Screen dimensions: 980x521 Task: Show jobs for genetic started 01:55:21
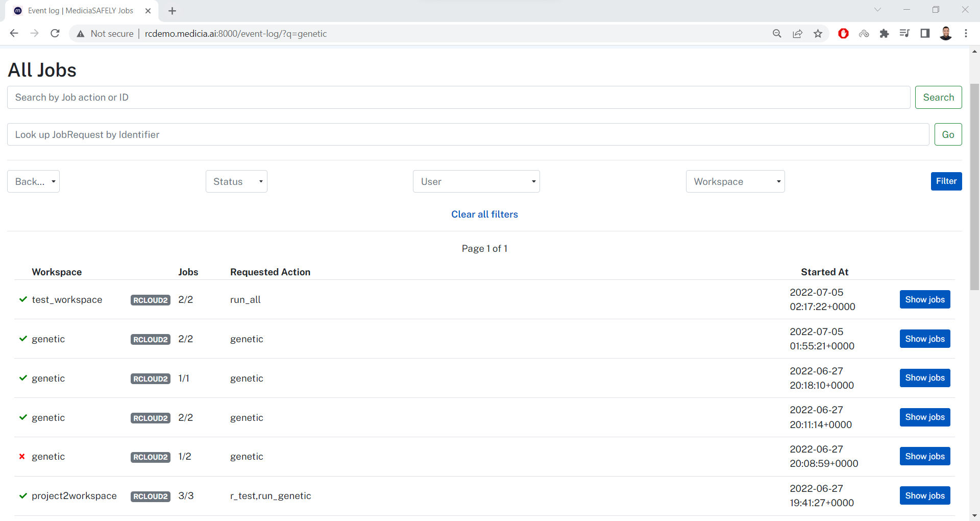pos(924,339)
